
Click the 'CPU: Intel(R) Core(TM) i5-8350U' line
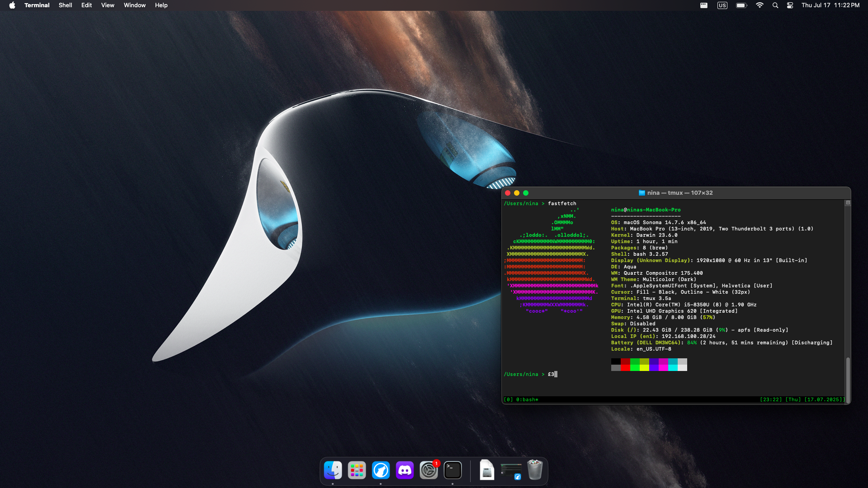[684, 305]
